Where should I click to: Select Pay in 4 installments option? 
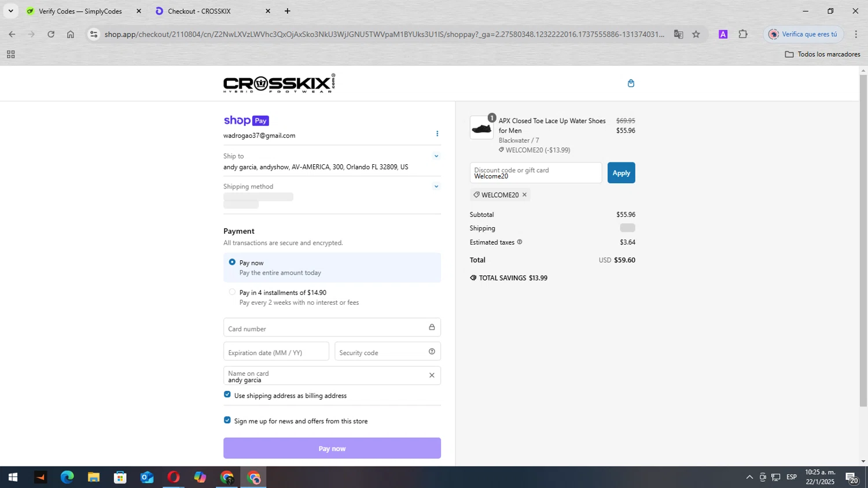coord(232,292)
